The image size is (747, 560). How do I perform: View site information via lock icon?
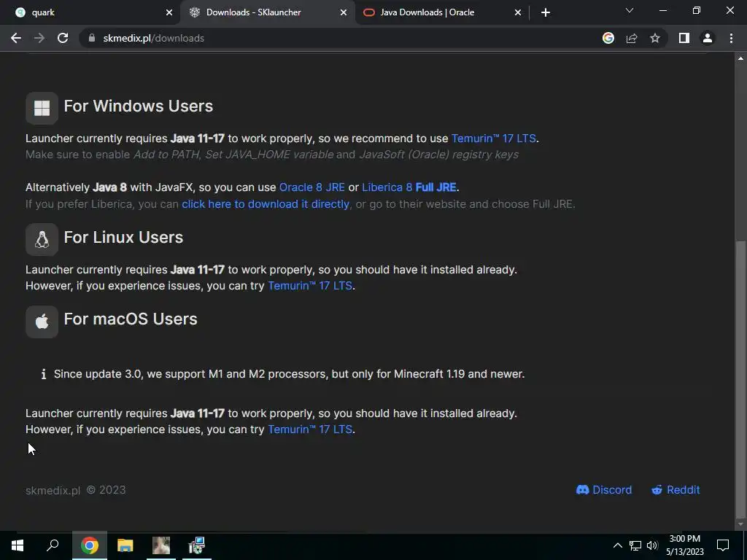(92, 38)
